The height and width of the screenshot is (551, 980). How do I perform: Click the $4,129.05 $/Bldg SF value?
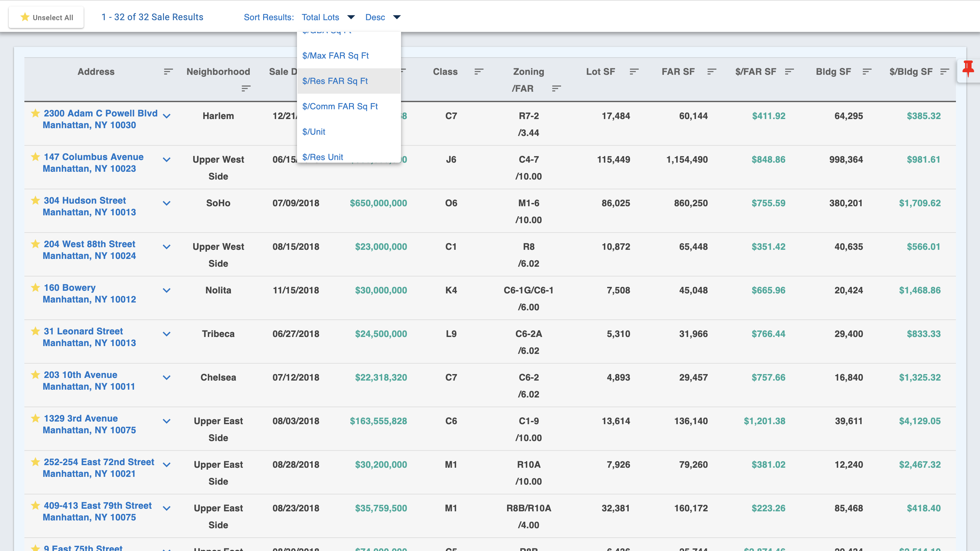920,421
